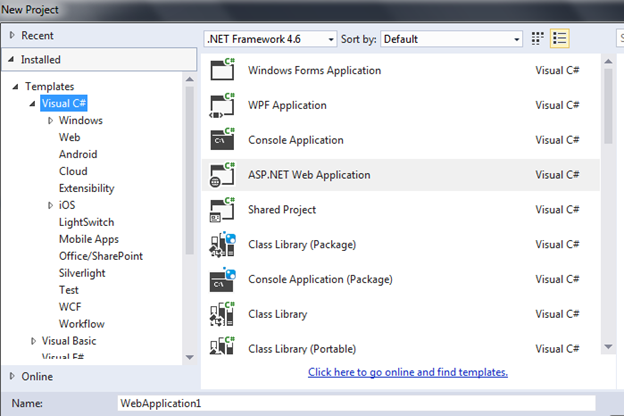Image resolution: width=624 pixels, height=416 pixels.
Task: Select the WCF template category
Action: coord(70,307)
